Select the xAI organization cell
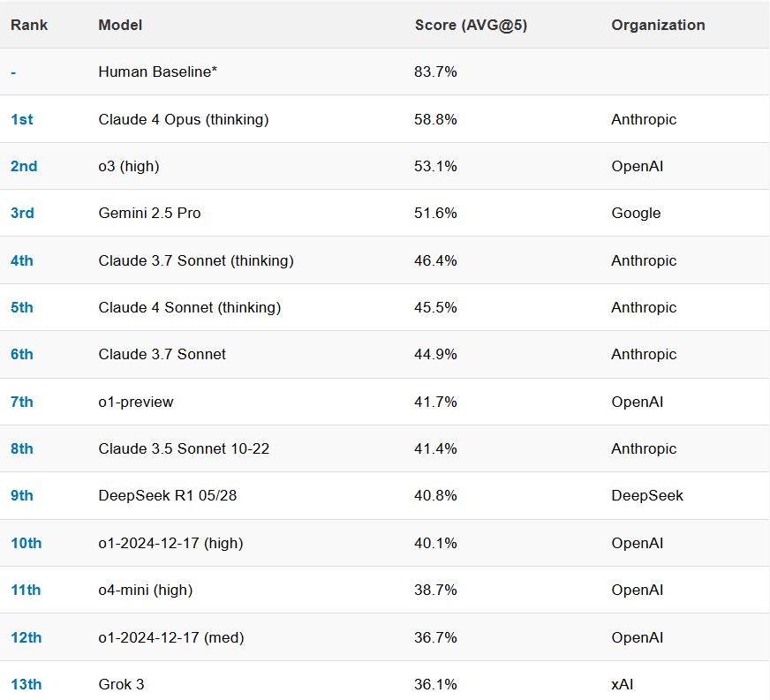This screenshot has height=700, width=770. pos(622,684)
